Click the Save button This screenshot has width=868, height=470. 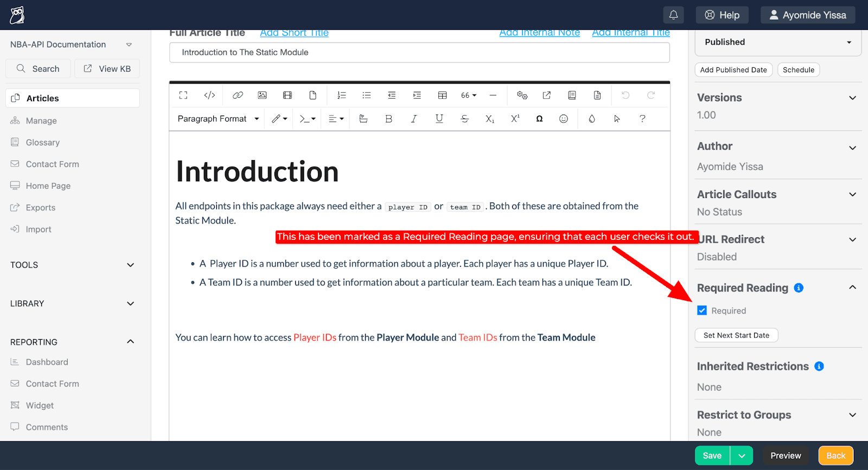(x=712, y=456)
